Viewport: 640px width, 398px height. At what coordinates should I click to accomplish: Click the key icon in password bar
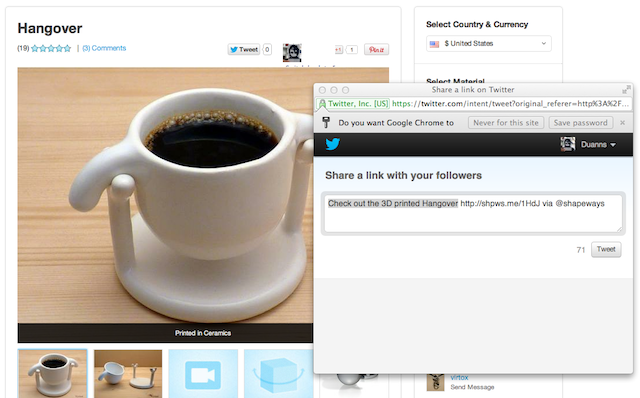(326, 122)
